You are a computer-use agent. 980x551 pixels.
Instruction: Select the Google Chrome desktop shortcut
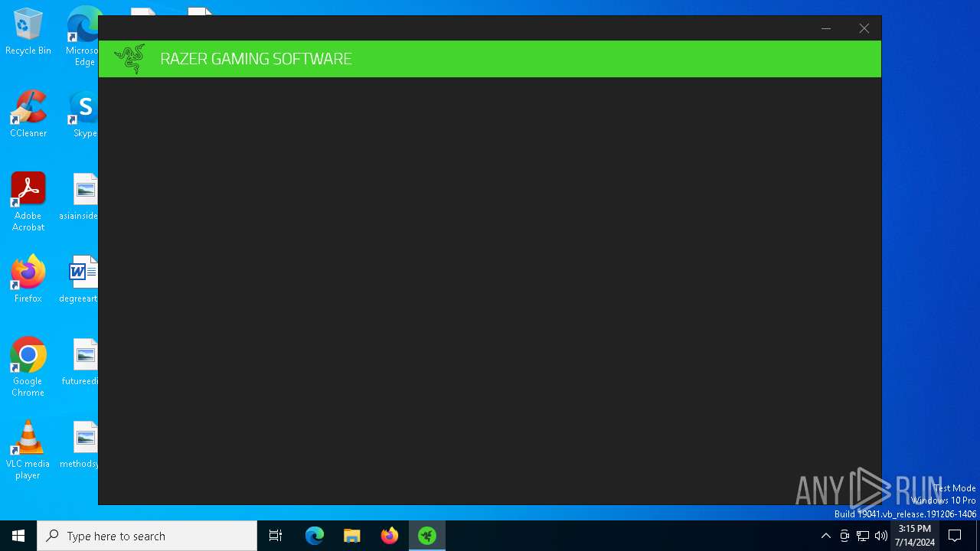28,367
